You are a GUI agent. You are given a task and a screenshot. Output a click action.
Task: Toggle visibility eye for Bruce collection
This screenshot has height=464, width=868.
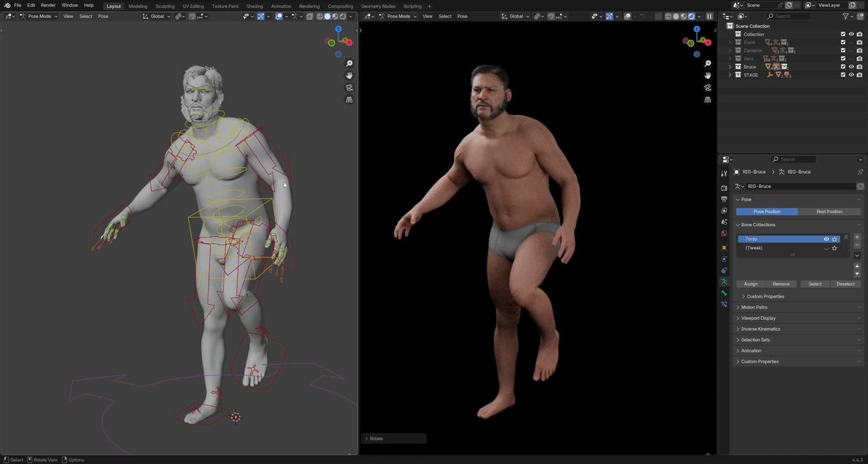click(851, 67)
